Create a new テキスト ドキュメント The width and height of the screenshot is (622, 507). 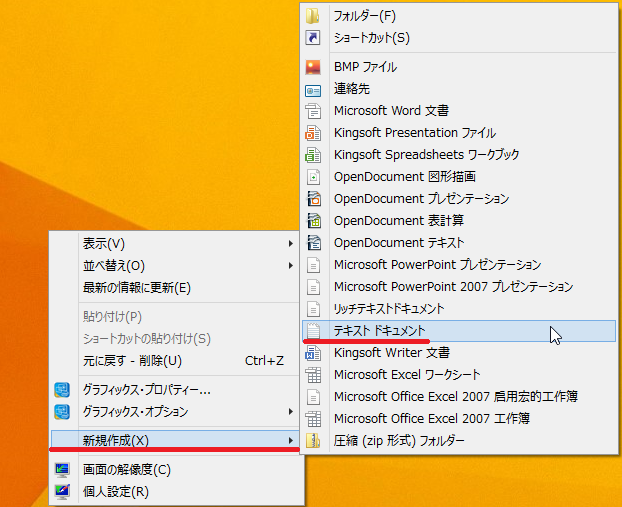[379, 330]
